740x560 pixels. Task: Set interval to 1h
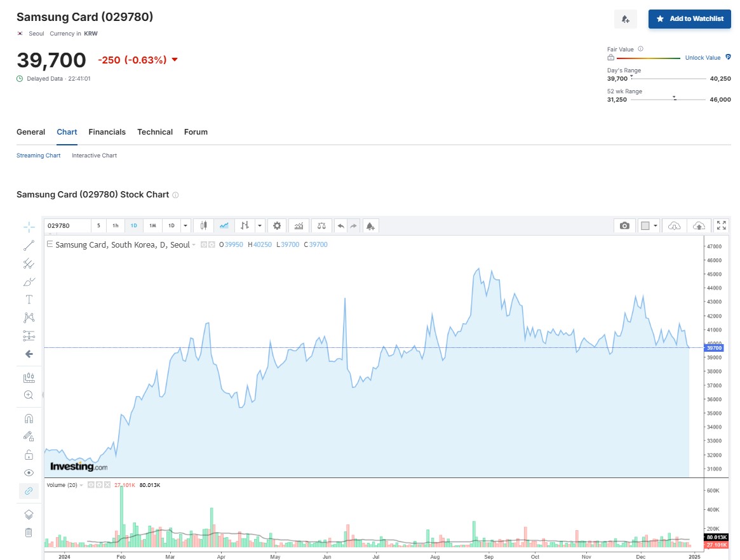[x=116, y=225]
